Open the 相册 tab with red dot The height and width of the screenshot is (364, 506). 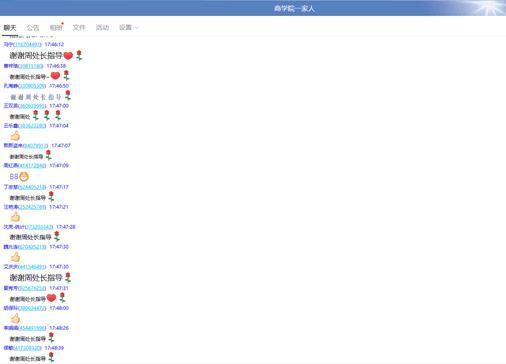56,28
